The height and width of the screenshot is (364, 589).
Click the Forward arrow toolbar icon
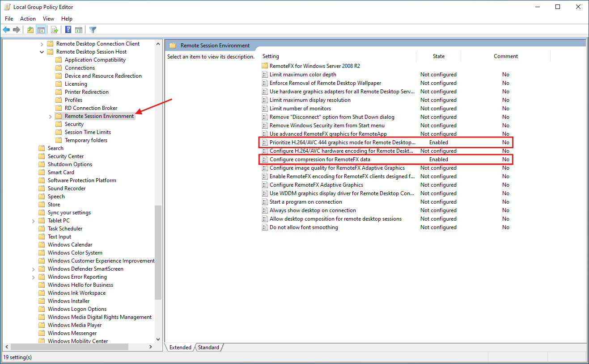[17, 30]
